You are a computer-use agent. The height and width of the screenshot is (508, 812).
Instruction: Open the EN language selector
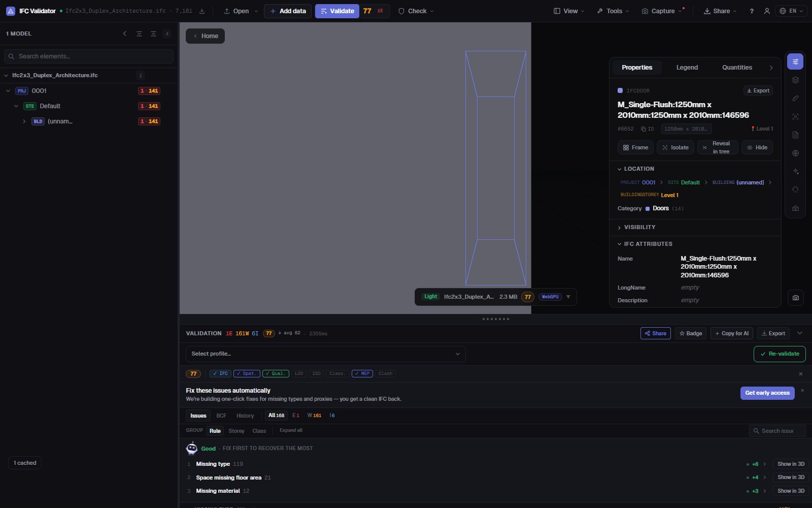pyautogui.click(x=791, y=11)
